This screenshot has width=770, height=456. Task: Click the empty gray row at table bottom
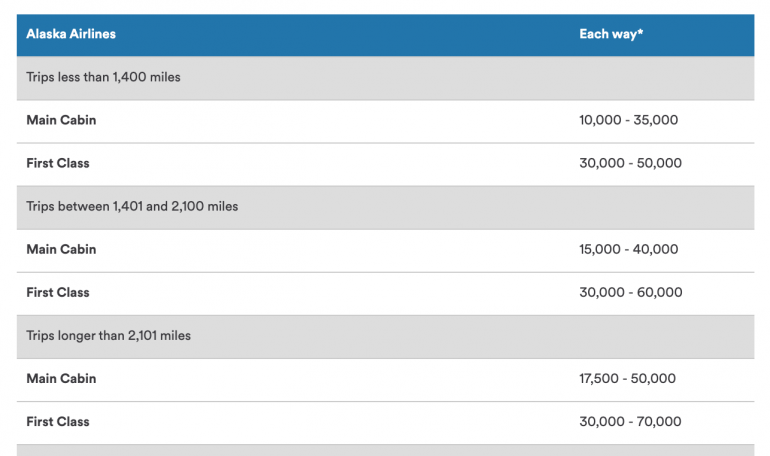(385, 451)
